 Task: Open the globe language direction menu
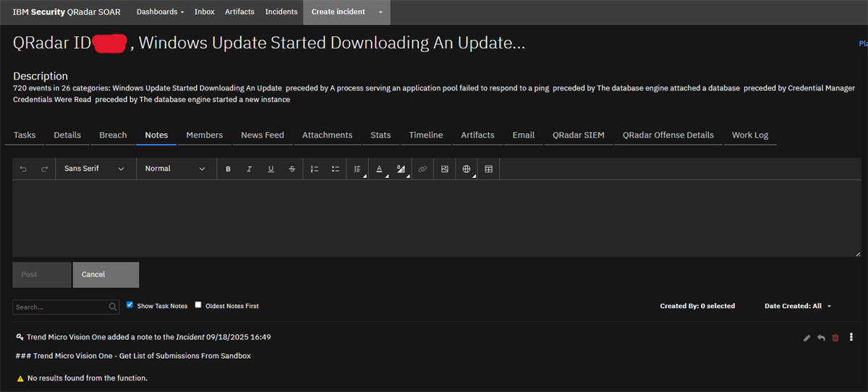pos(467,169)
